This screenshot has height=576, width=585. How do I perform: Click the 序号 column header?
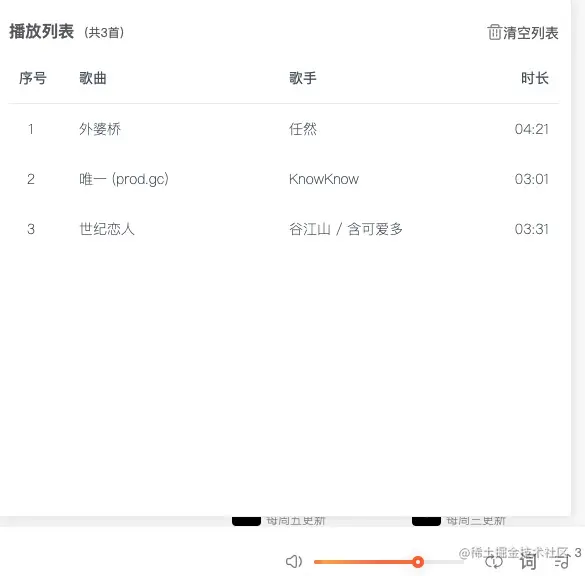point(33,78)
